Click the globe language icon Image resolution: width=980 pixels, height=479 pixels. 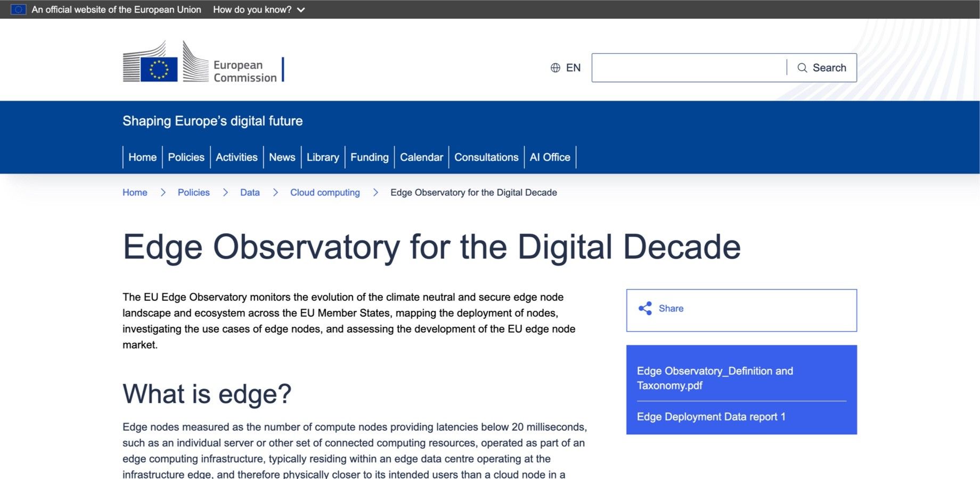click(555, 68)
